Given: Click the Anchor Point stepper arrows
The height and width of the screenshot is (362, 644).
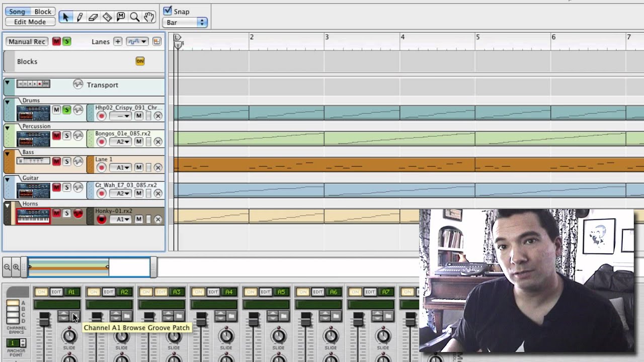Looking at the screenshot, I should coord(23,343).
